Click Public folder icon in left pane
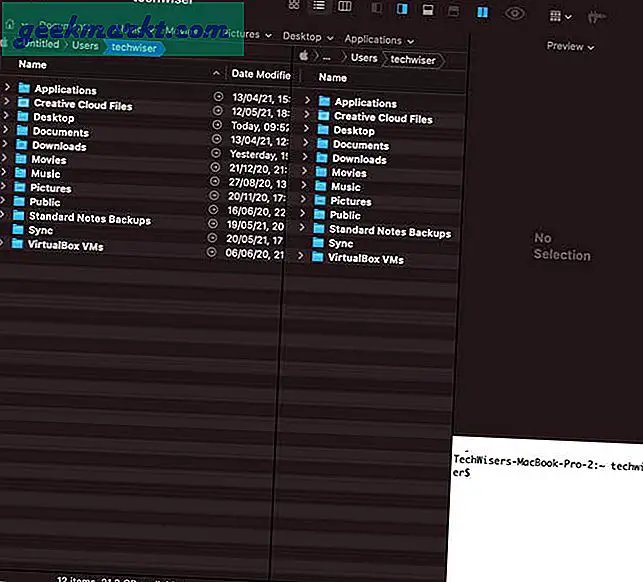Image resolution: width=643 pixels, height=582 pixels. click(x=19, y=201)
